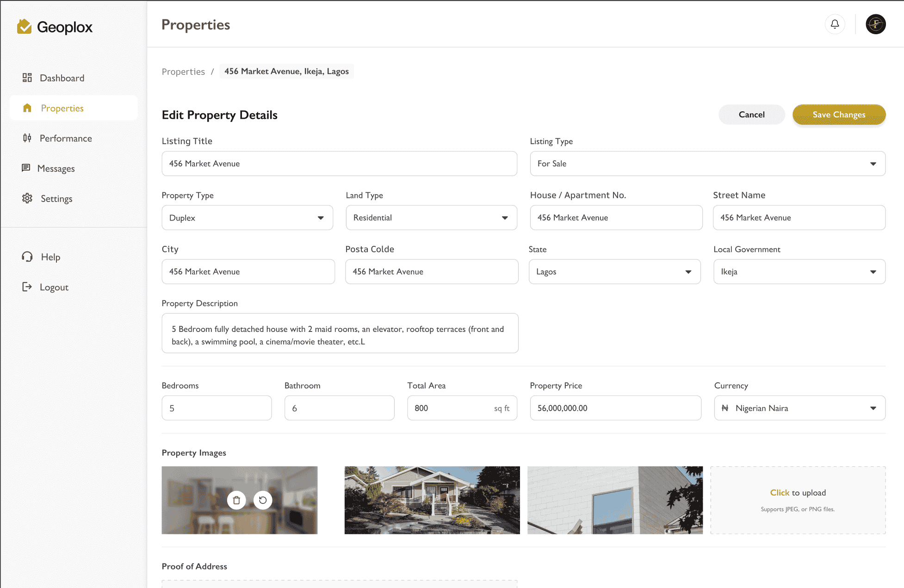Image resolution: width=904 pixels, height=588 pixels.
Task: Open the notifications bell
Action: click(835, 24)
